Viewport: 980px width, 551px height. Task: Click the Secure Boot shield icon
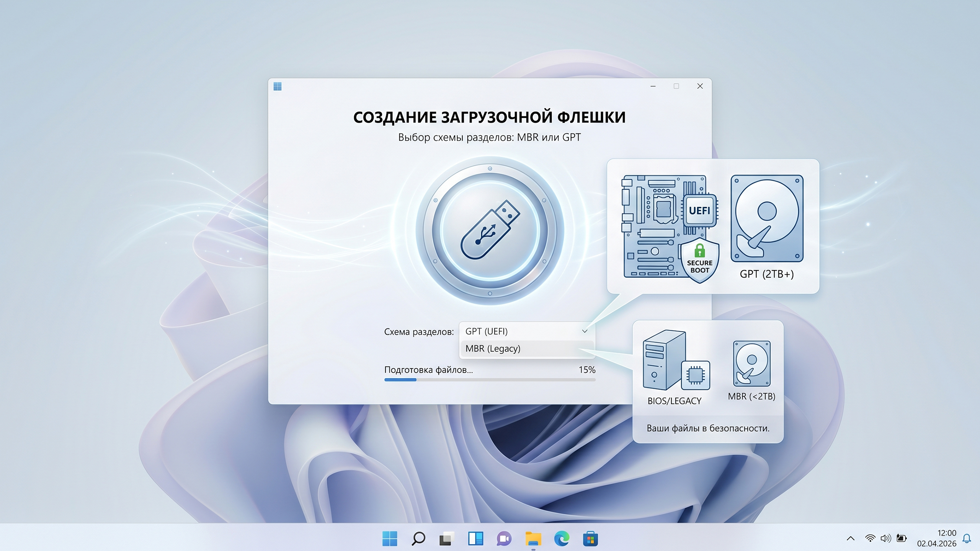tap(699, 261)
